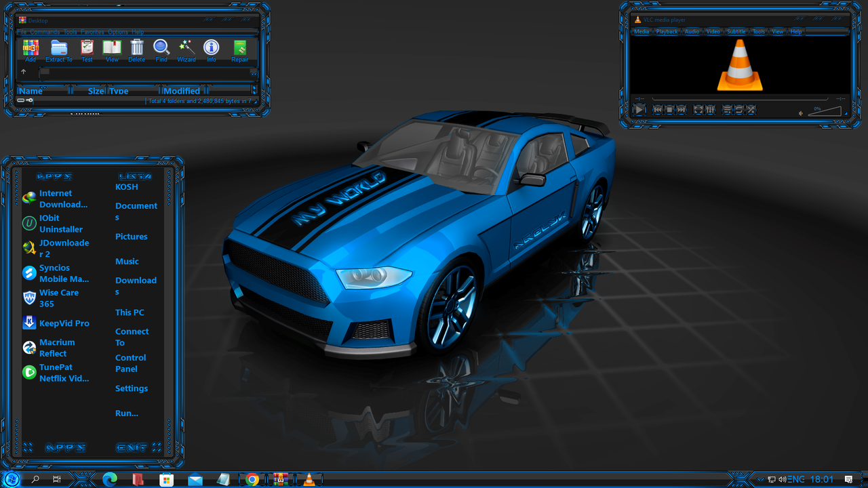
Task: Sort WinRAR file list by Type column
Action: point(134,91)
